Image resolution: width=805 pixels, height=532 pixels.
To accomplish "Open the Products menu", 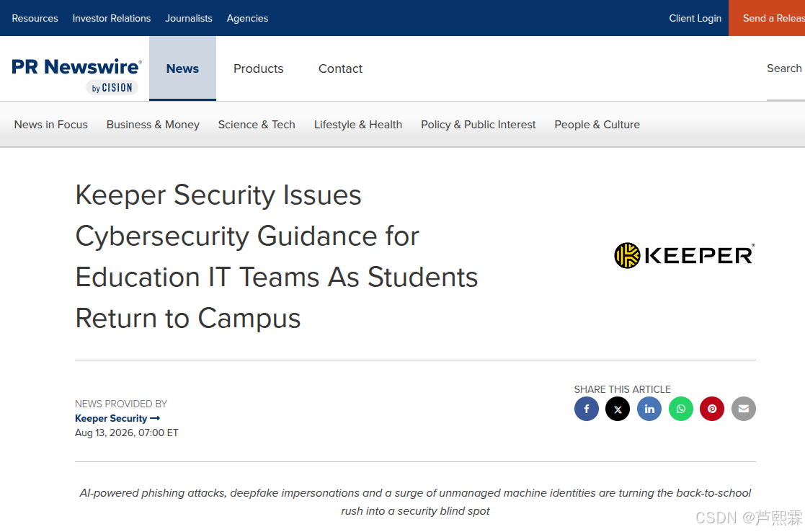I will coord(258,68).
